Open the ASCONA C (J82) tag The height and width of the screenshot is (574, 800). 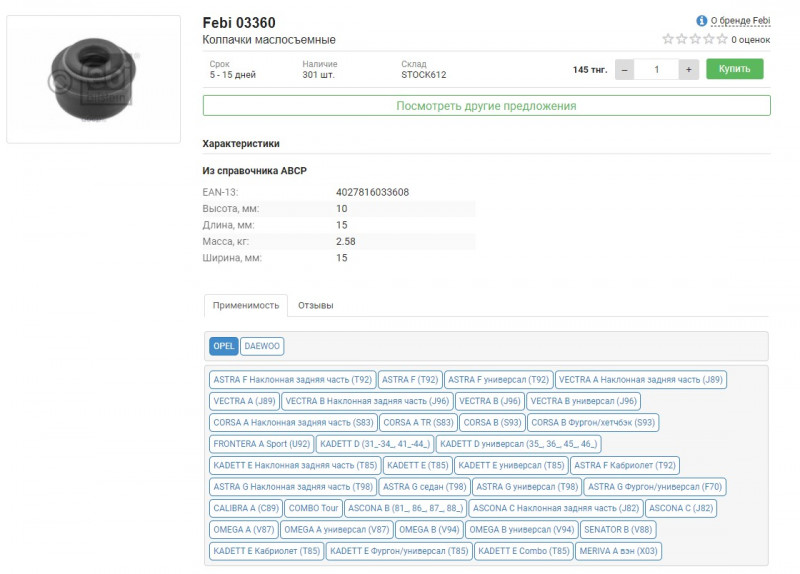point(681,508)
